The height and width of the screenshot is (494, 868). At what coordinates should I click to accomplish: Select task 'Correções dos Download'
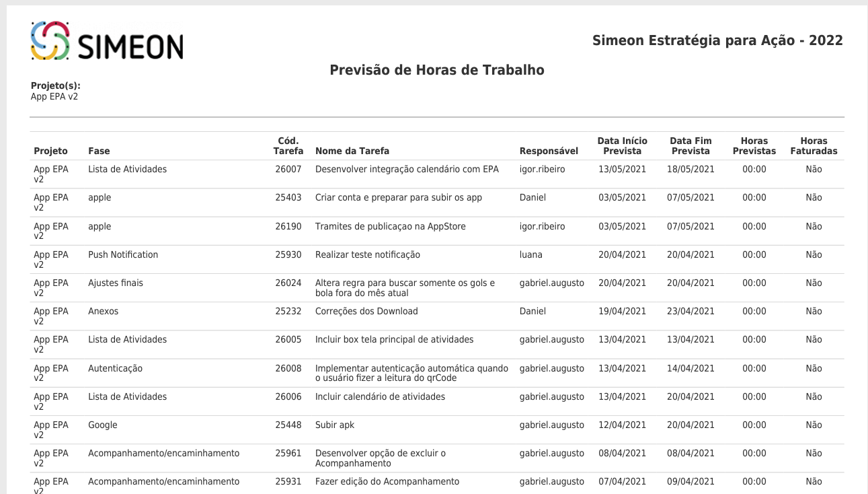[366, 312]
